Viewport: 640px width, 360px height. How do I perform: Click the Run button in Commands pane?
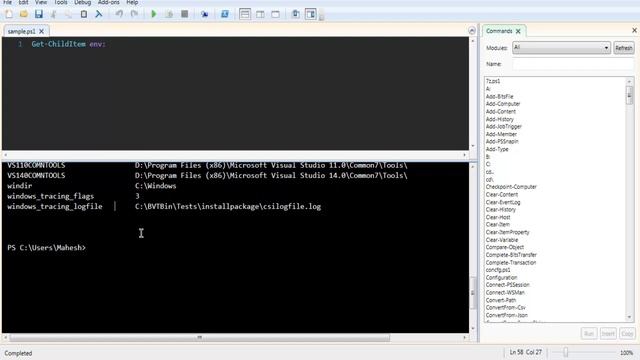point(589,333)
